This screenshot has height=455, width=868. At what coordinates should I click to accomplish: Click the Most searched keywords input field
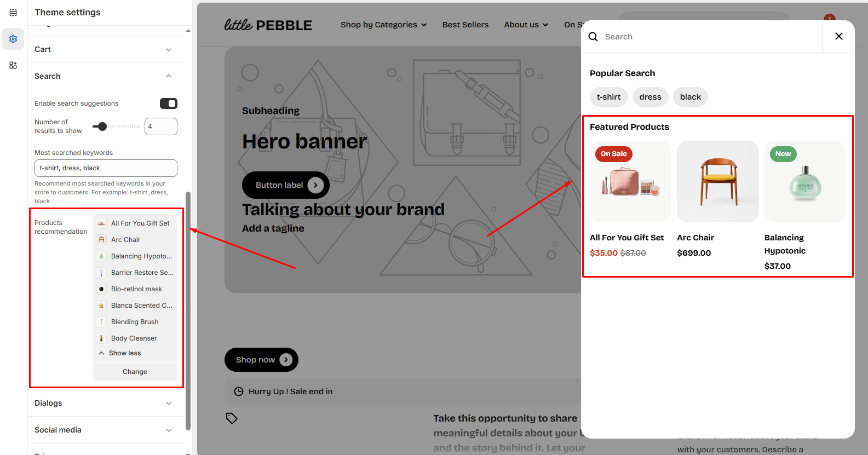click(x=106, y=168)
